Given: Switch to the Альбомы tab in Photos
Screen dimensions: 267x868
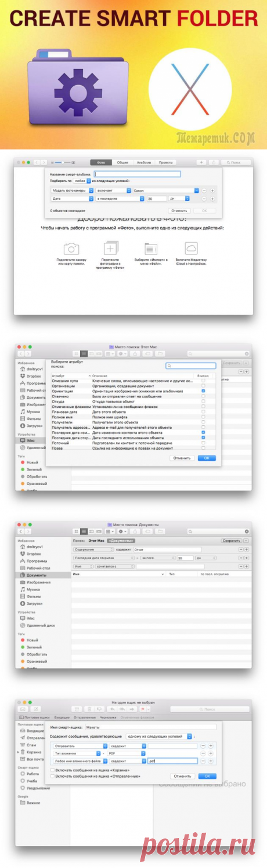Looking at the screenshot, I should point(143,163).
